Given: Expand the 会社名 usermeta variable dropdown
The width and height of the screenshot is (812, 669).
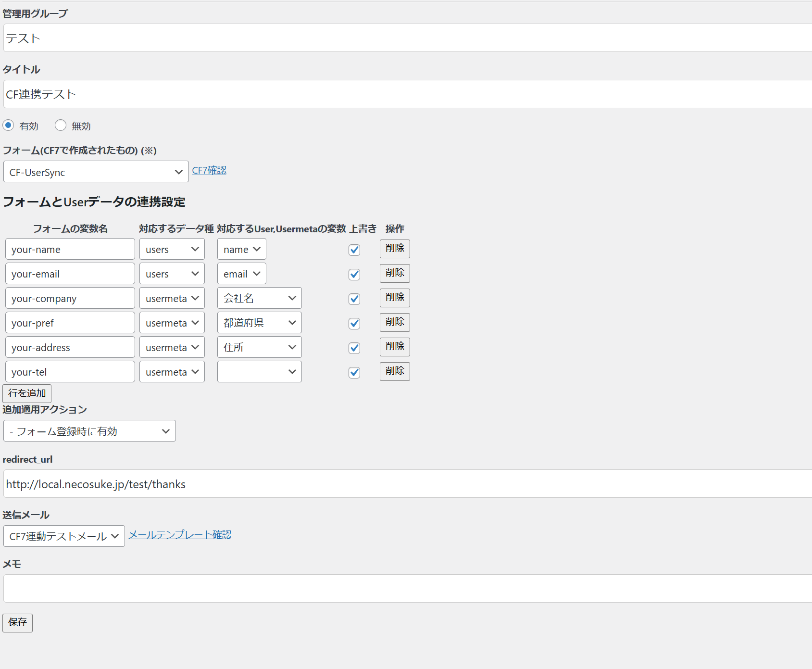Looking at the screenshot, I should pyautogui.click(x=259, y=298).
